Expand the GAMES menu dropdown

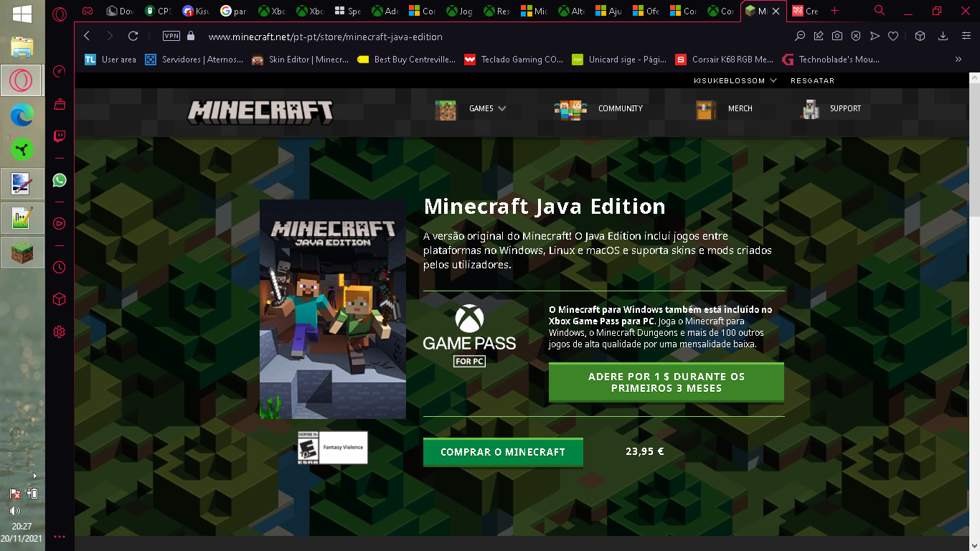pyautogui.click(x=471, y=109)
